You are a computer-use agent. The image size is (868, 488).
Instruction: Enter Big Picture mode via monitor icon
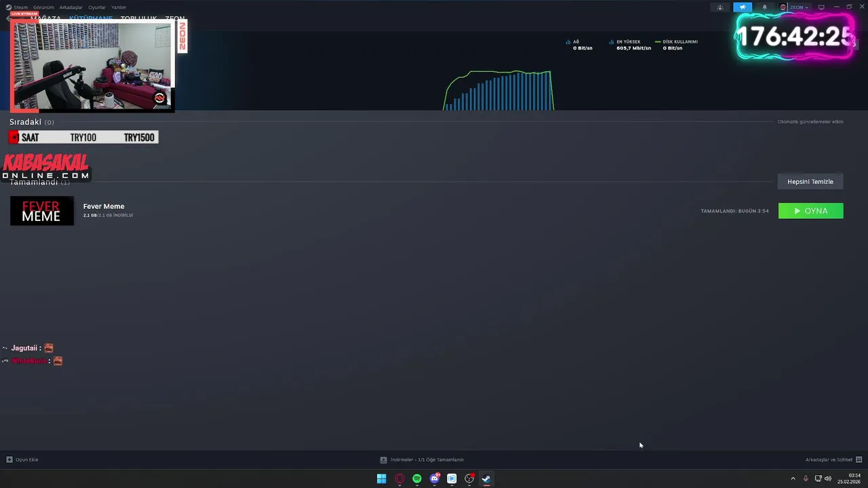(821, 7)
